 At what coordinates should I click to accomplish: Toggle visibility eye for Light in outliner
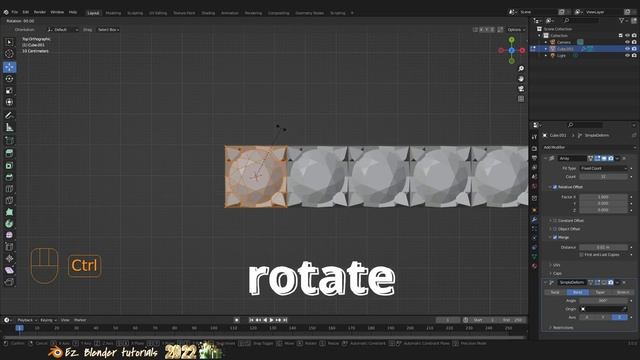click(x=627, y=55)
